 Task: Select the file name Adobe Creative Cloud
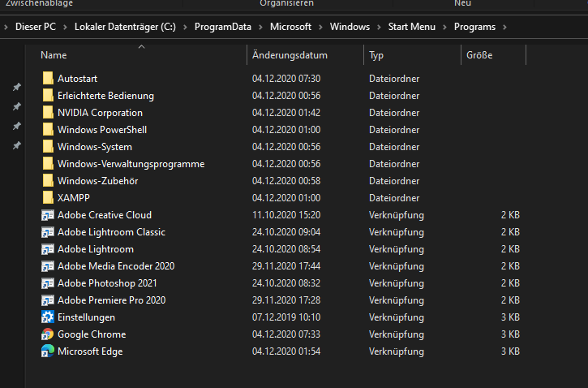coord(105,215)
